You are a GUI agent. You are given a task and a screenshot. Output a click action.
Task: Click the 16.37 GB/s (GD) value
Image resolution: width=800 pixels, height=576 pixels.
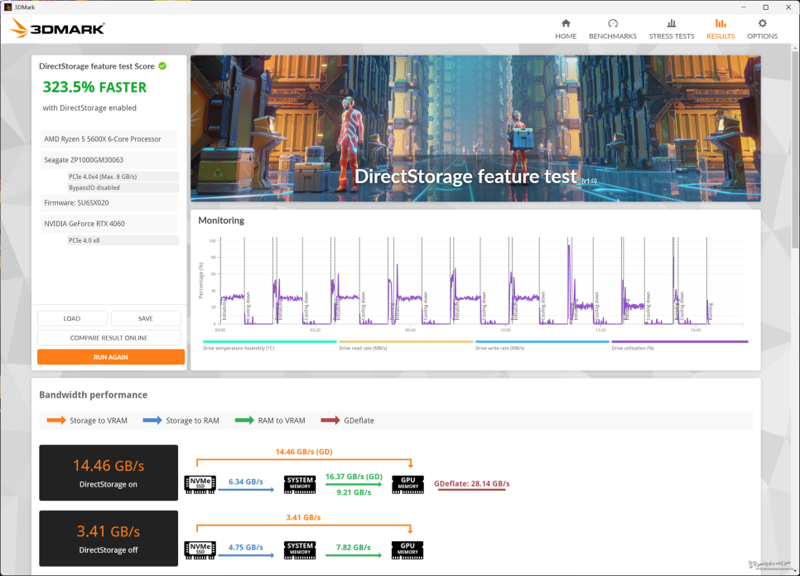[x=354, y=477]
